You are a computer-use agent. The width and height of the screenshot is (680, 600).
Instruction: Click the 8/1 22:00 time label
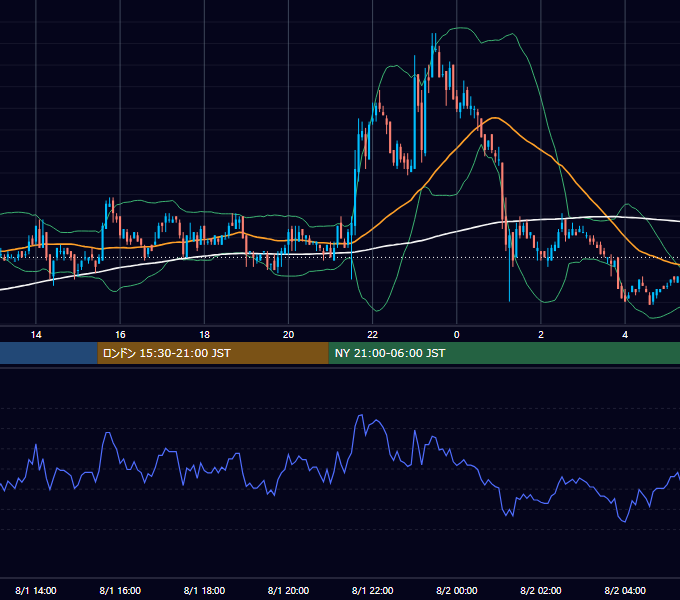click(373, 590)
